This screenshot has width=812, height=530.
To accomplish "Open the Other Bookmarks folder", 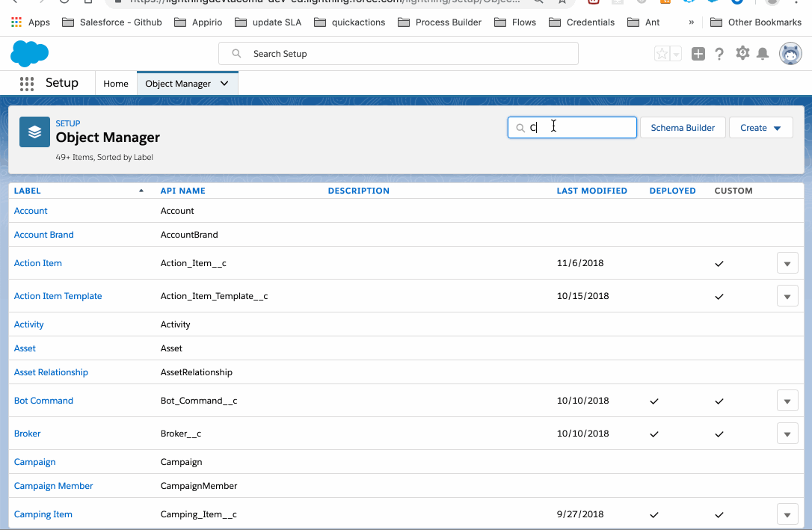I will pos(756,22).
